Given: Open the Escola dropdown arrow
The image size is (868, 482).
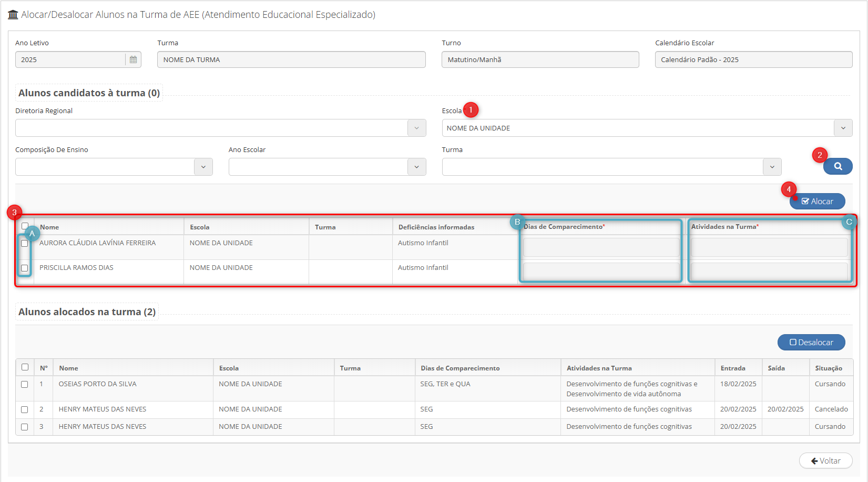Looking at the screenshot, I should pyautogui.click(x=843, y=128).
